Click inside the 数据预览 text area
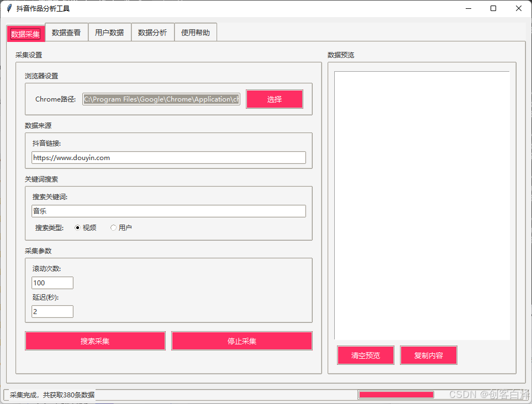Screen dimensions: 532x404 (422, 205)
